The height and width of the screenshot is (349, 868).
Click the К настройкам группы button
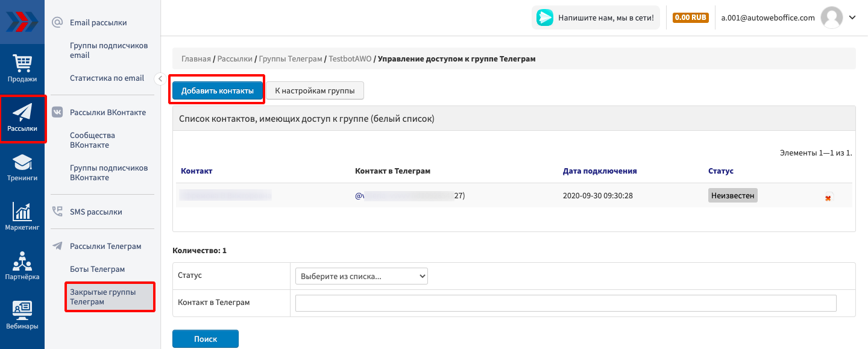coord(315,90)
